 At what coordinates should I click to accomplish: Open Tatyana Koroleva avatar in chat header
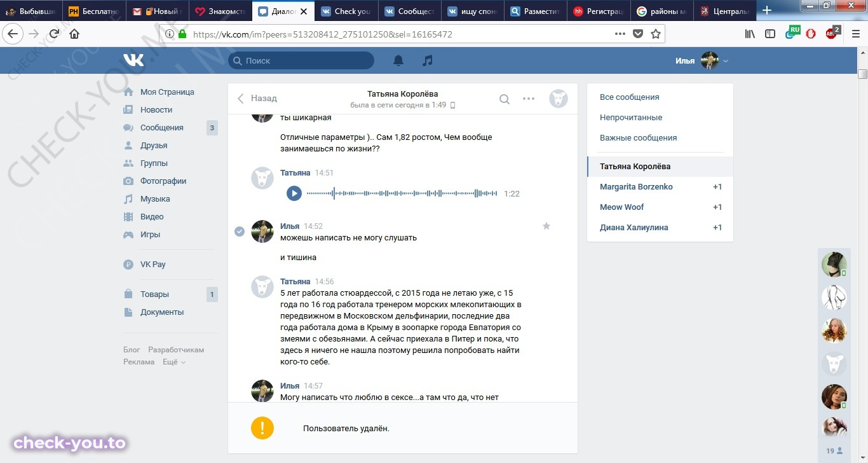(559, 99)
